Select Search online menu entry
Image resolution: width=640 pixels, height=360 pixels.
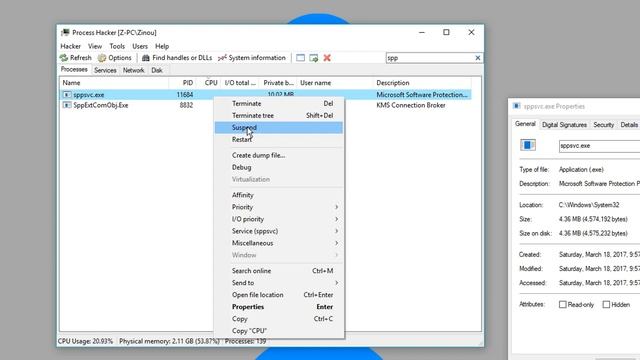279,271
